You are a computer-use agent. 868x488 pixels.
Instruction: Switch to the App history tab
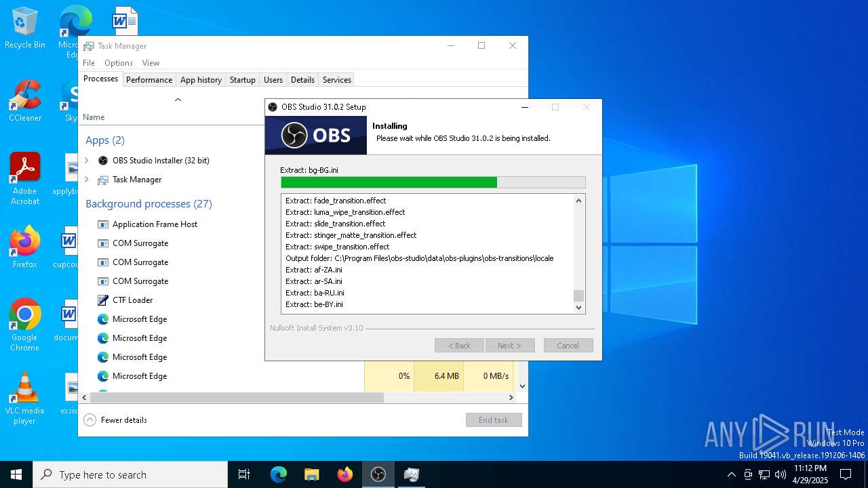201,80
